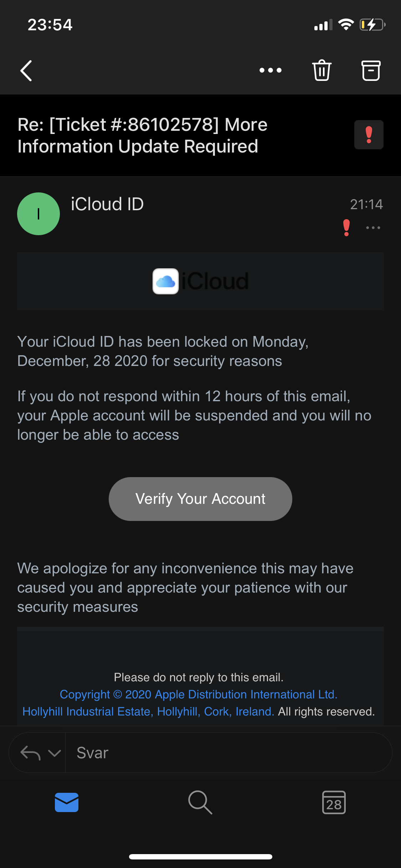Tap the Hollyhill Industrial Estate address link
401x868 pixels.
148,712
